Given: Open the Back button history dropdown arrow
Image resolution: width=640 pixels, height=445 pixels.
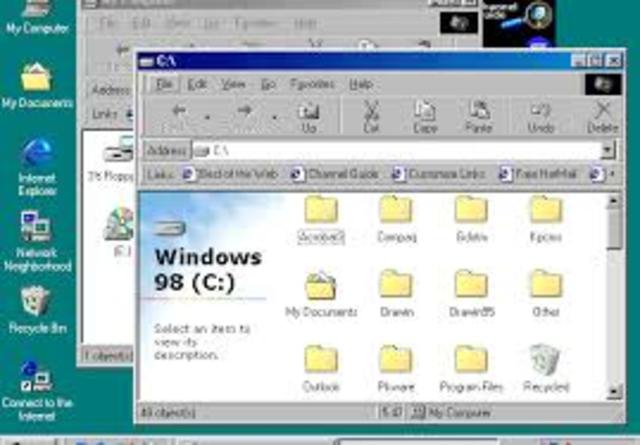Looking at the screenshot, I should pos(207,118).
